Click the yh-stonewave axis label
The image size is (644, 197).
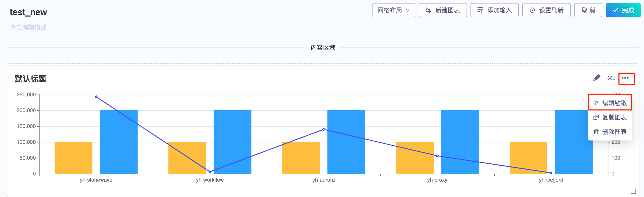coord(96,180)
